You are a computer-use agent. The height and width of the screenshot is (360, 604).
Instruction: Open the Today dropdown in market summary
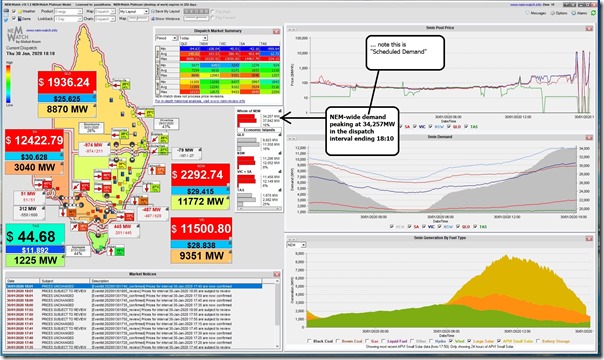pos(193,38)
